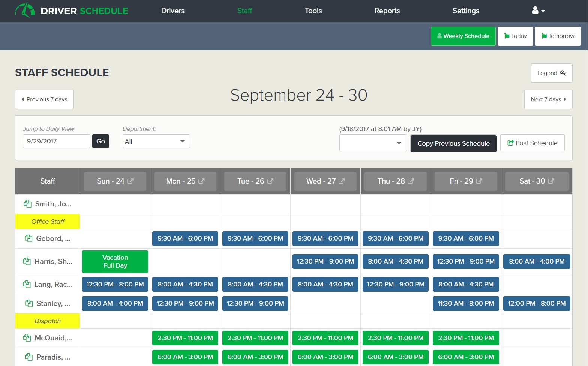
Task: Click Copy Previous Schedule button
Action: pos(454,143)
